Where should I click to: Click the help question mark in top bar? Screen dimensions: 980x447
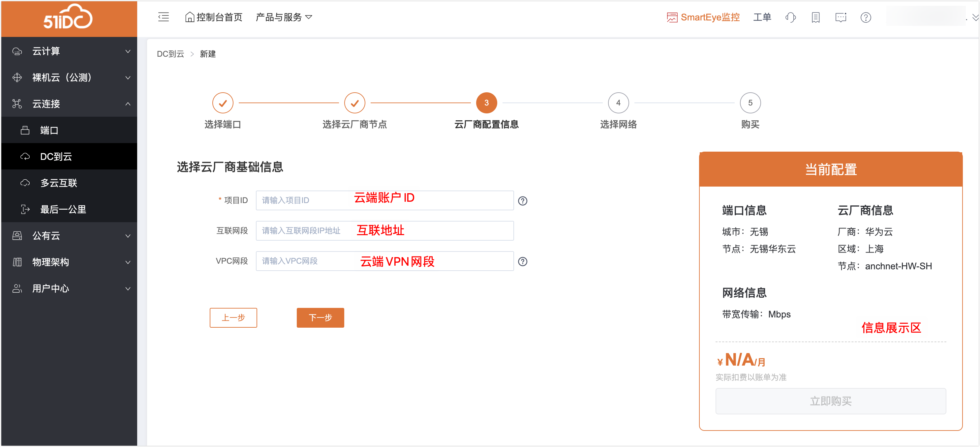pyautogui.click(x=866, y=17)
